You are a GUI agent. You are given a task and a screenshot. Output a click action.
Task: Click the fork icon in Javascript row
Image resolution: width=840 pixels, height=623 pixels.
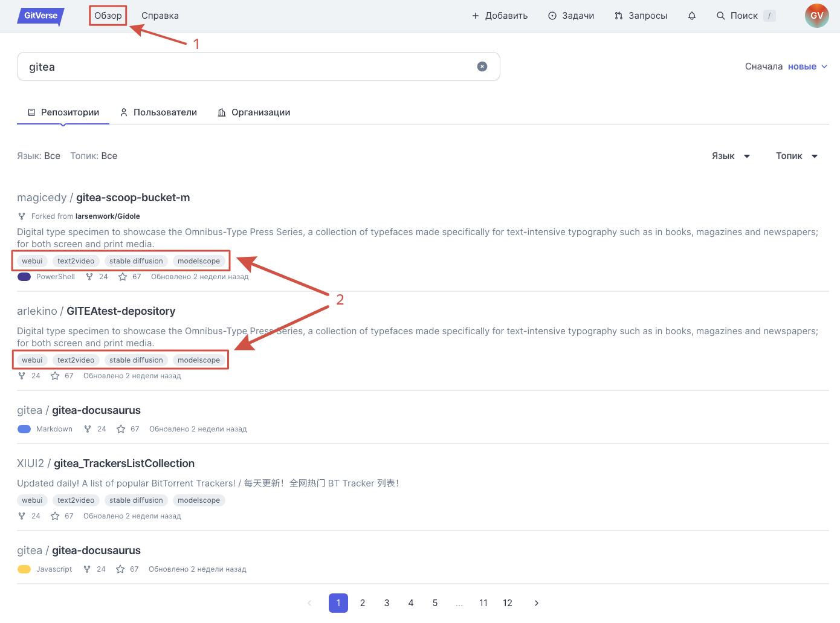[x=87, y=569]
